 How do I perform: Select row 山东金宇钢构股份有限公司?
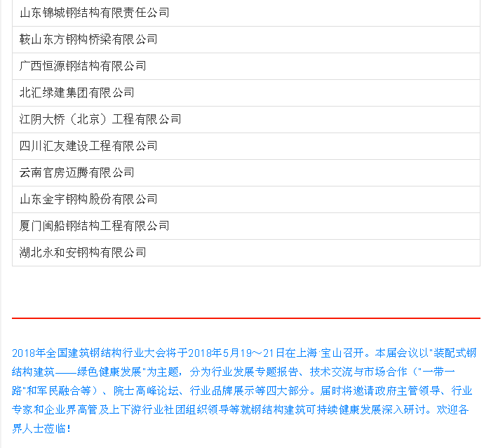[x=245, y=199]
